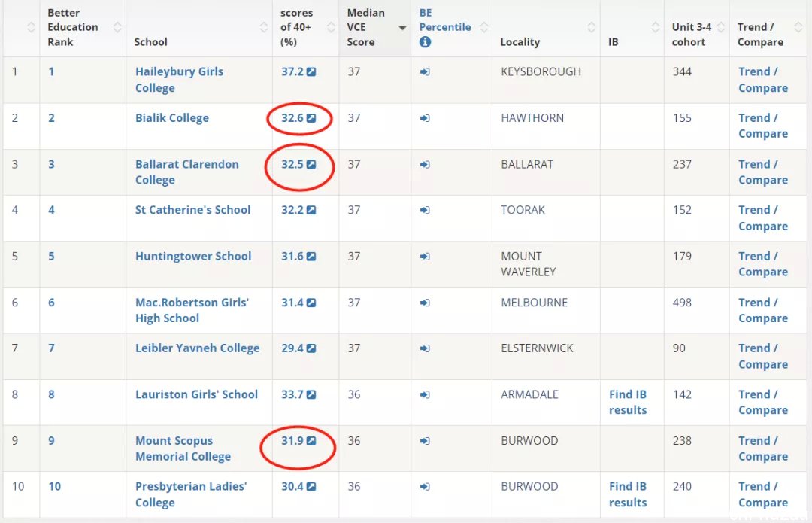Image resolution: width=812 pixels, height=523 pixels.
Task: Click the chart icon beside 32.2
Action: (311, 210)
